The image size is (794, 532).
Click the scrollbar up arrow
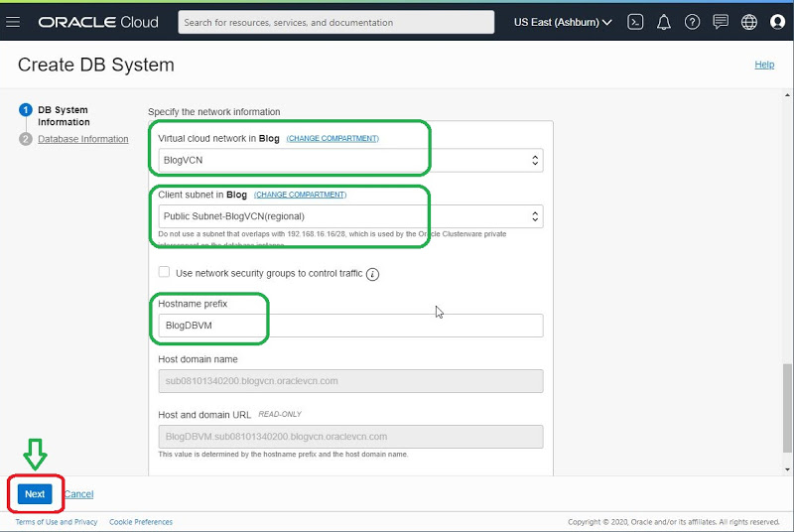point(787,95)
